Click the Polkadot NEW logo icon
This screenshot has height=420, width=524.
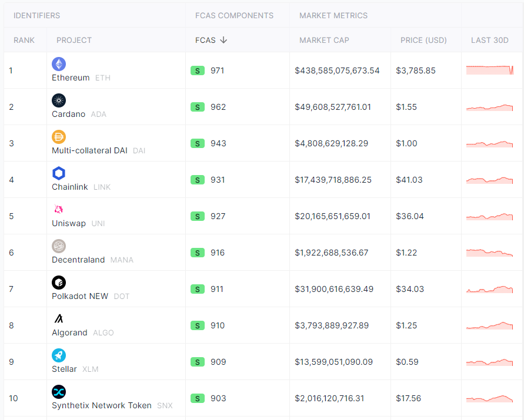pos(59,283)
